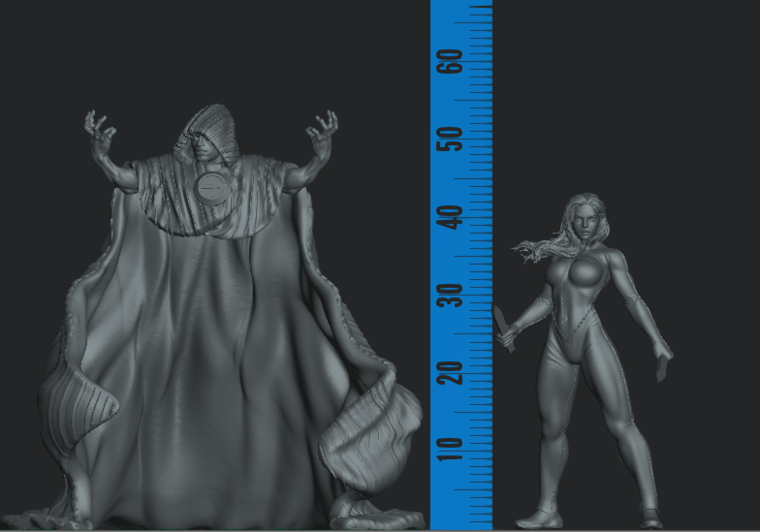The image size is (760, 532).
Task: Click the '30' mark on the ruler
Action: click(x=450, y=295)
